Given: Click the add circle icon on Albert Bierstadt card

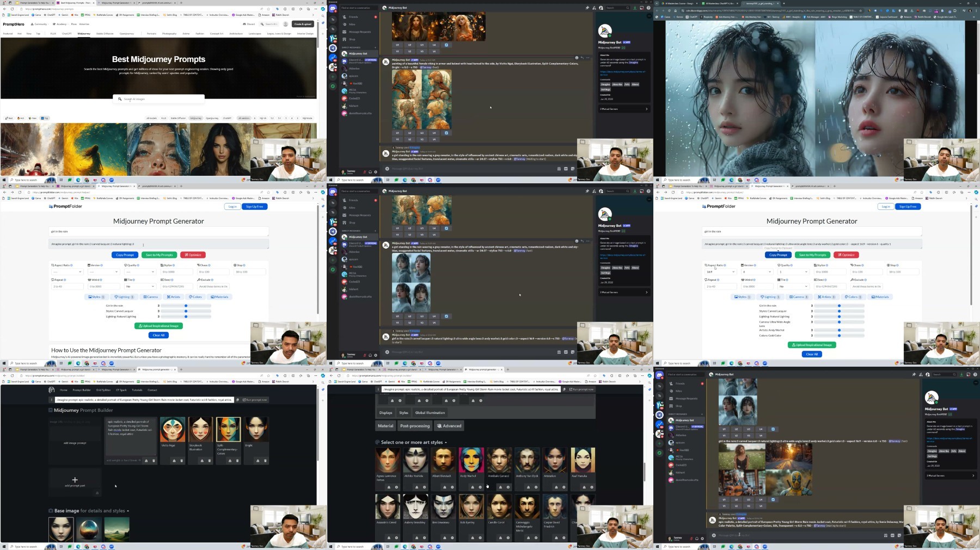Looking at the screenshot, I should click(x=452, y=487).
